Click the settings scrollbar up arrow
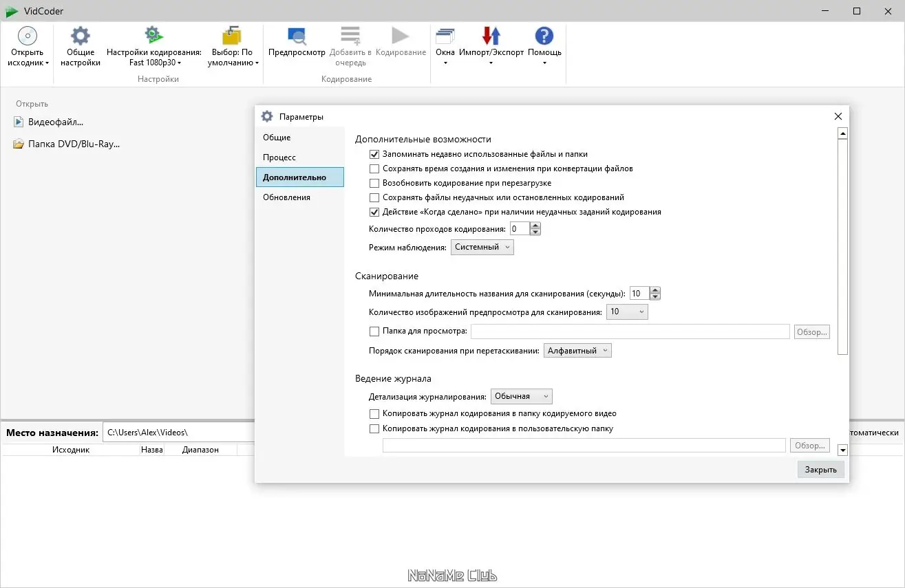The height and width of the screenshot is (588, 905). pos(843,133)
